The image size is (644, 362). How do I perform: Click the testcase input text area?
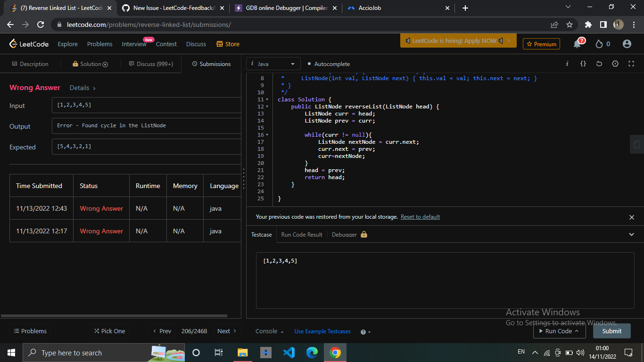pos(445,281)
